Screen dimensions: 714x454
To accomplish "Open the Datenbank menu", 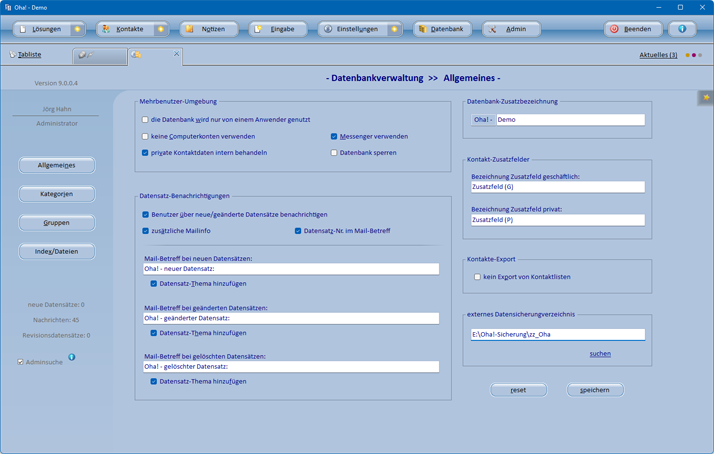I will (442, 29).
